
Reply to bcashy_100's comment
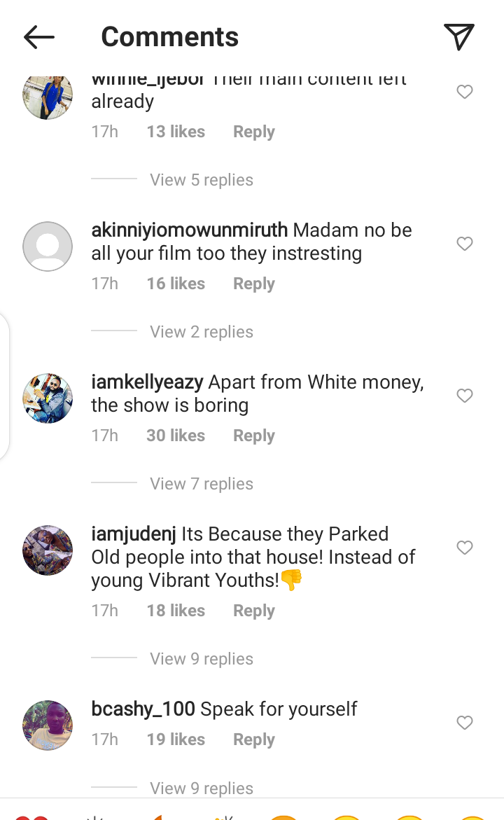click(x=253, y=739)
